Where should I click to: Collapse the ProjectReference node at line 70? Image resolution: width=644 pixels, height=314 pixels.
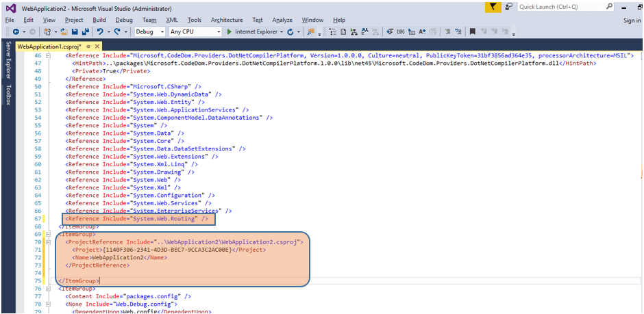(49, 242)
